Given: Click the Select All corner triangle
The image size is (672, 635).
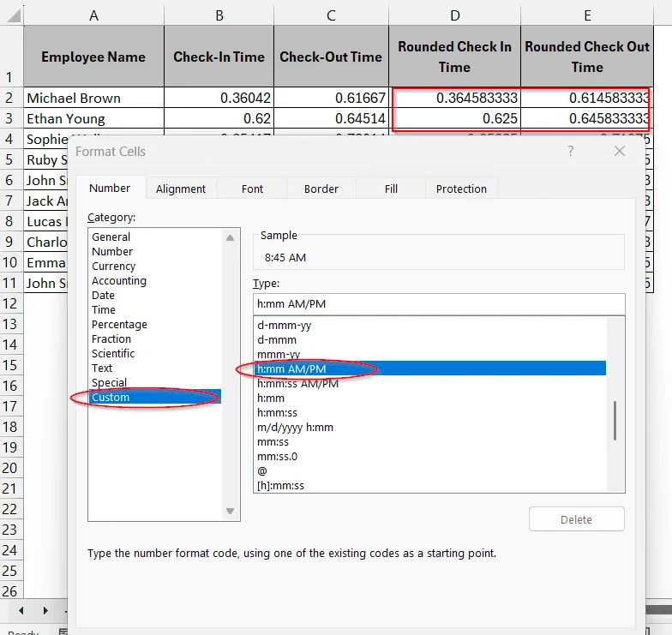Looking at the screenshot, I should click(12, 15).
